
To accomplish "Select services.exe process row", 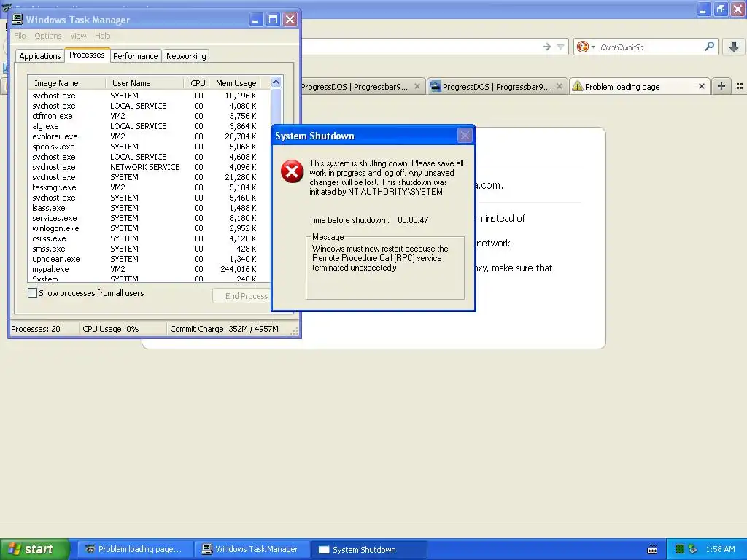I will [x=149, y=217].
